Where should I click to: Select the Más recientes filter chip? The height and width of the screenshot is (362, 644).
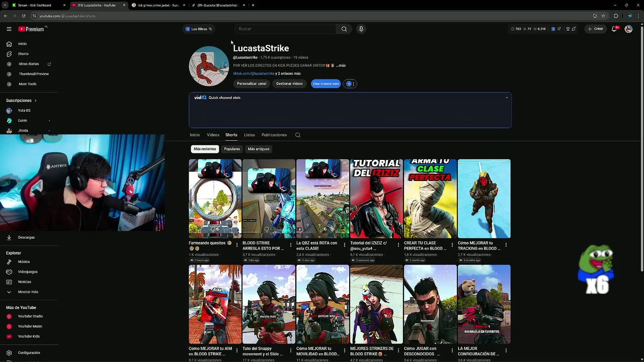coord(205,149)
